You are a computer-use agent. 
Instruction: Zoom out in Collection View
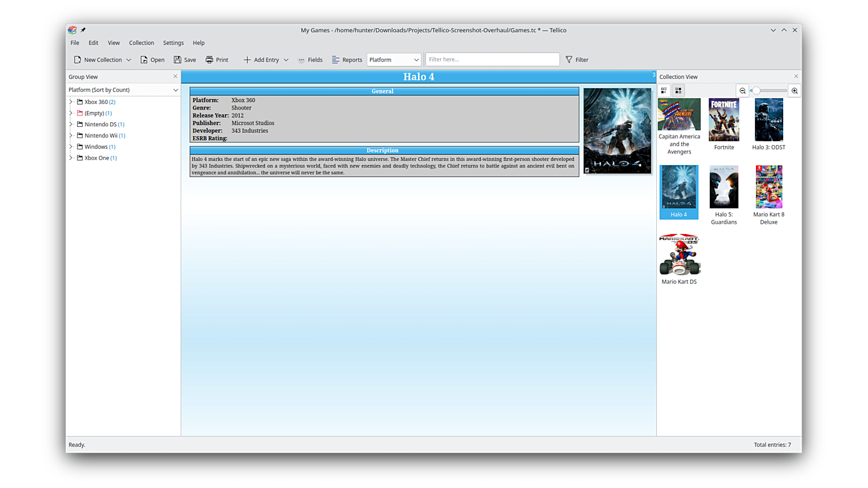(743, 91)
